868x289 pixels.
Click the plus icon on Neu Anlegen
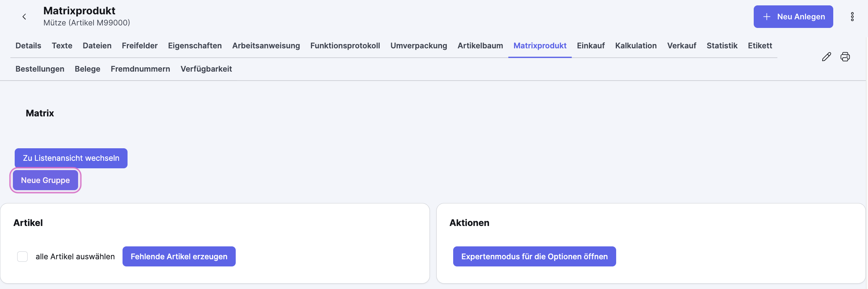766,16
